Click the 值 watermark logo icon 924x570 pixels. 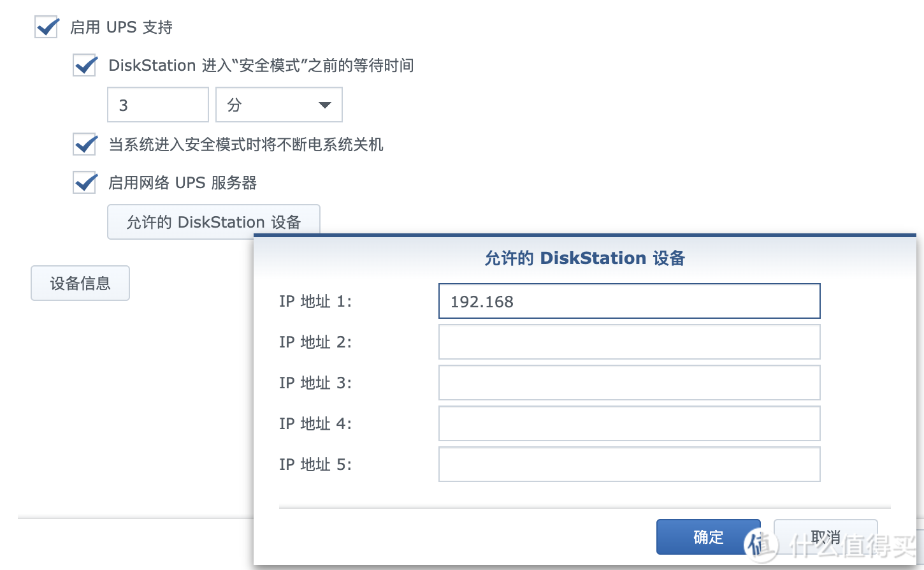point(760,545)
